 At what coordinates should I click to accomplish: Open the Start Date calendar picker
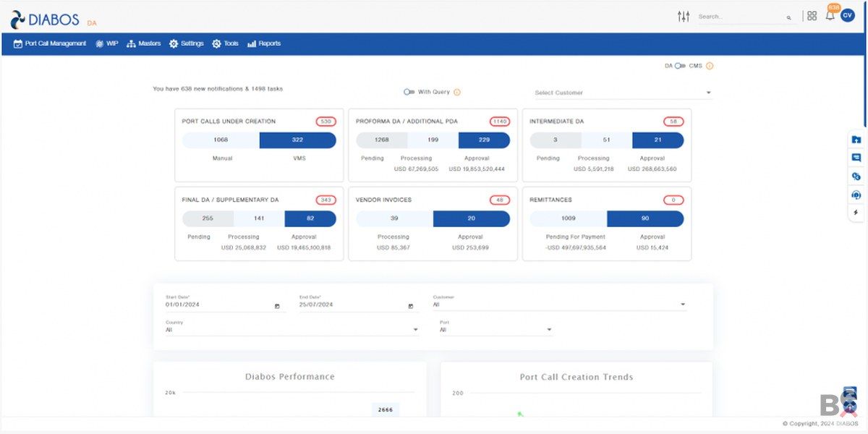point(277,306)
